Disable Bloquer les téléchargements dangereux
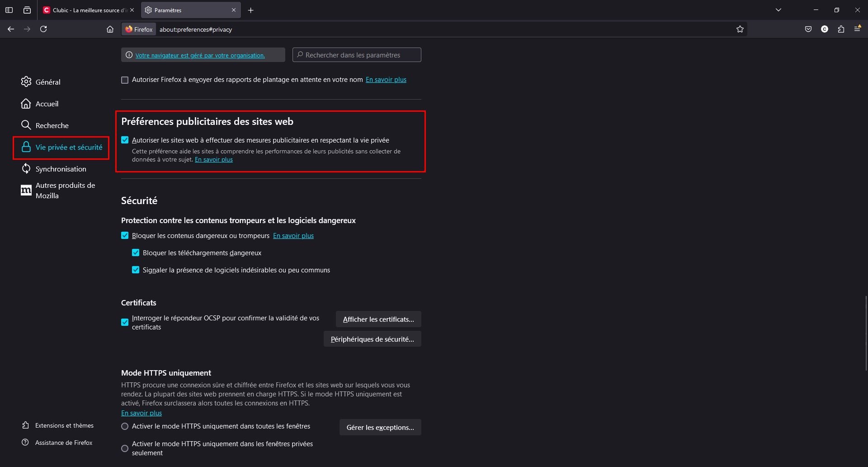Screen dimensions: 868x467 tap(136, 253)
